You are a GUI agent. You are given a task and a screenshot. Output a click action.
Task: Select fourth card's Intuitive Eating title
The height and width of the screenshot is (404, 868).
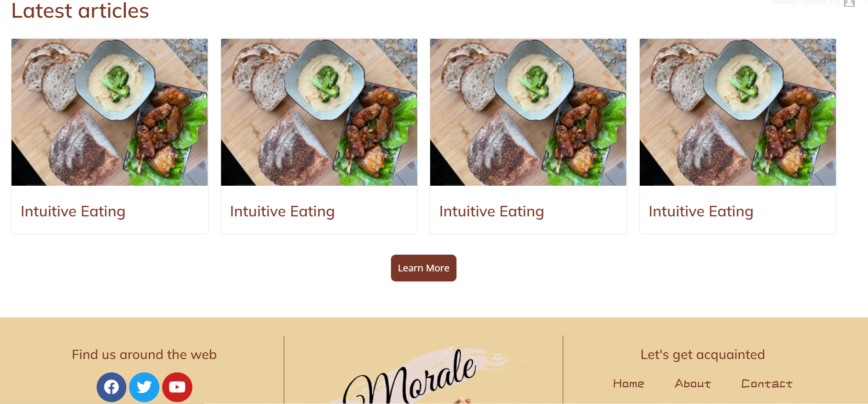(701, 212)
